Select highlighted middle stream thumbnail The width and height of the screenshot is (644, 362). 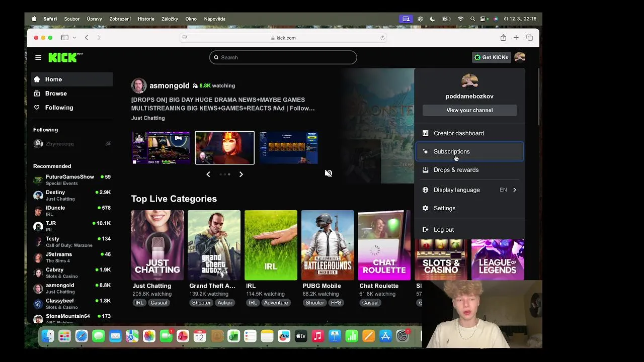coord(225,148)
